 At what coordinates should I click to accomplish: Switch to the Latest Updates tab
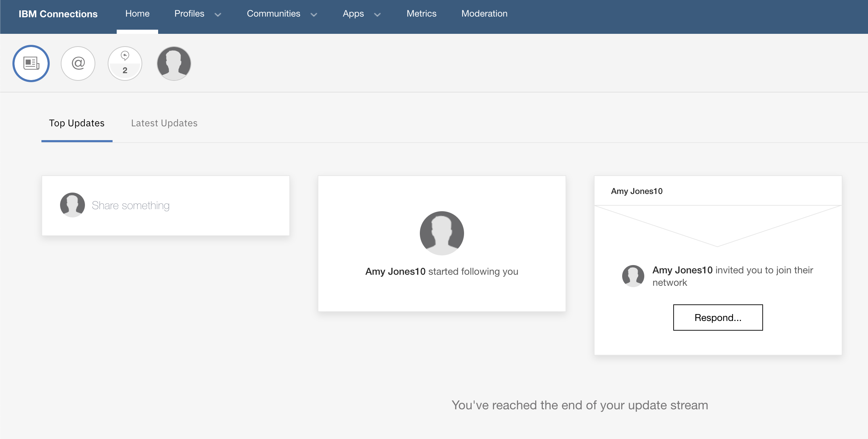point(164,123)
